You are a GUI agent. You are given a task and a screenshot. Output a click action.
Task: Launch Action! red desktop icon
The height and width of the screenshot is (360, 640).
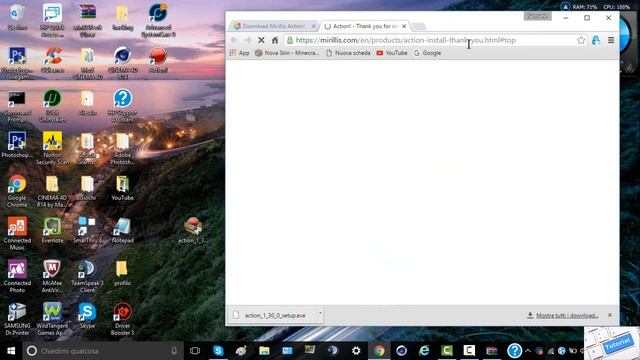[x=158, y=60]
